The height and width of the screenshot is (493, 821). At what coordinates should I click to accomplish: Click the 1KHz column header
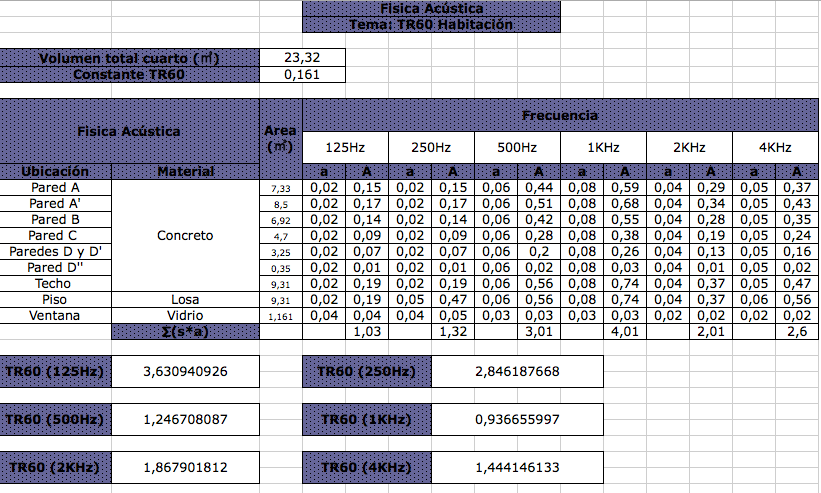[x=603, y=147]
